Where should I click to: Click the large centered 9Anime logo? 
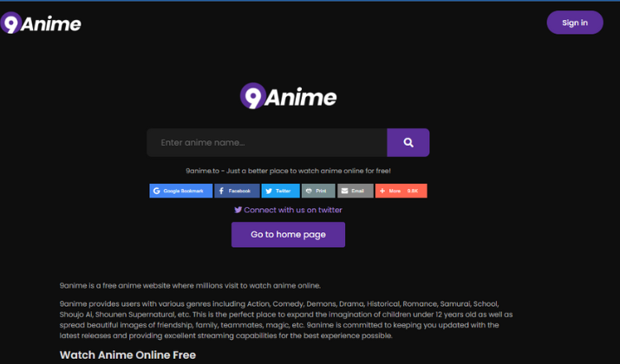point(288,96)
